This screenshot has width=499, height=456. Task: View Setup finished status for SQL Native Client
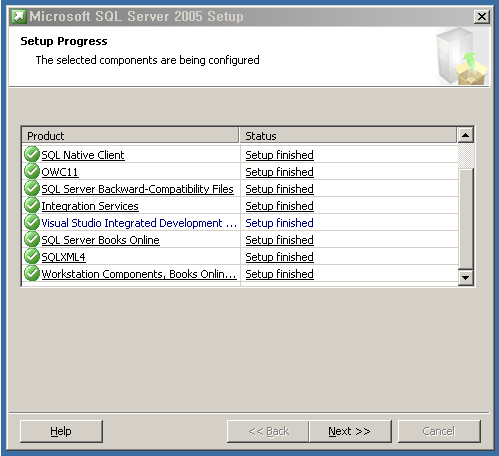click(x=279, y=155)
